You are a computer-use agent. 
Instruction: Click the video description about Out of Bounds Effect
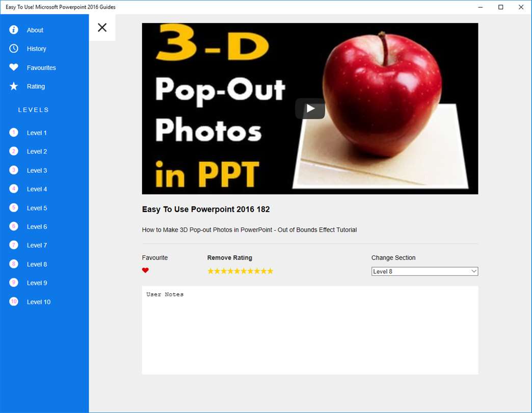tap(249, 230)
